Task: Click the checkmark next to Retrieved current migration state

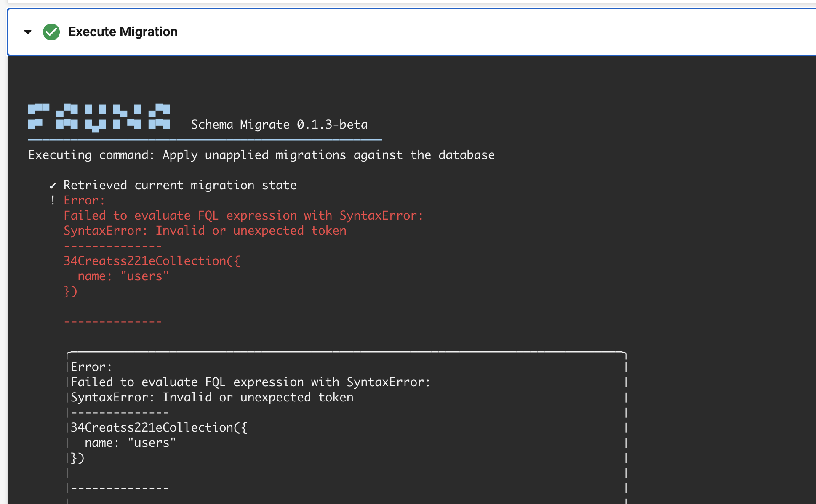Action: [53, 185]
